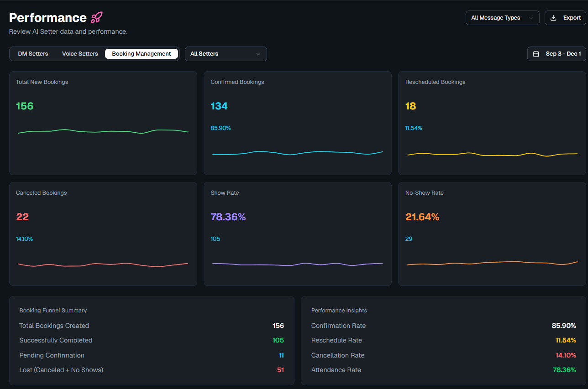Click the Performance Insights heading
The image size is (588, 389).
coord(339,311)
